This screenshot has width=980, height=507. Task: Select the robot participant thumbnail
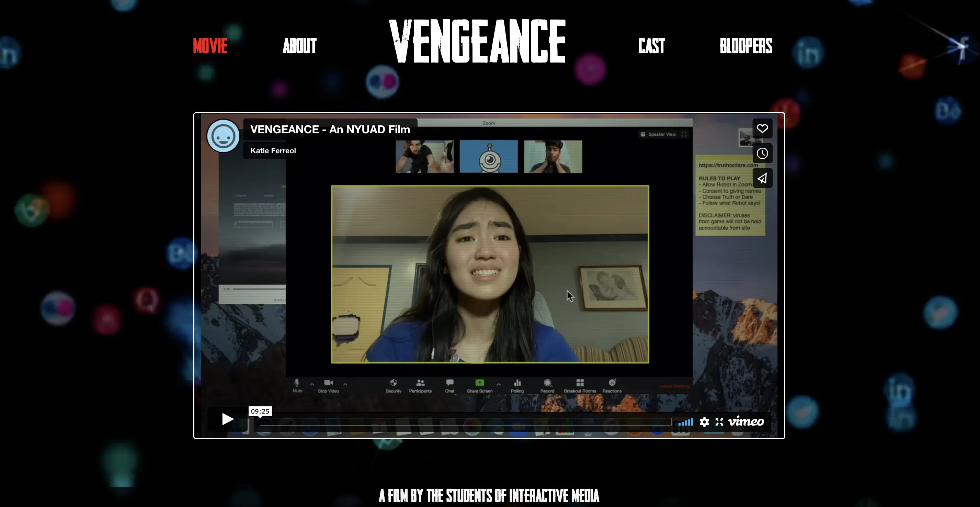[489, 156]
